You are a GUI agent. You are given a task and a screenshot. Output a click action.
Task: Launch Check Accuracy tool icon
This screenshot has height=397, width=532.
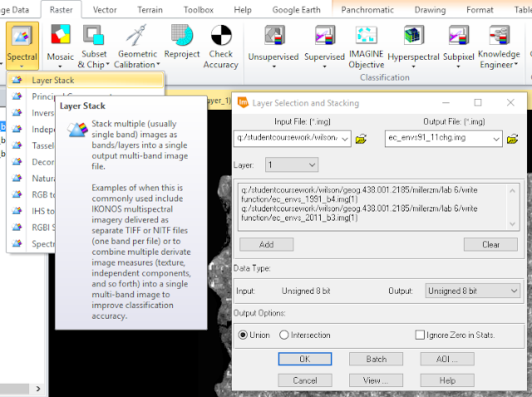tap(221, 35)
